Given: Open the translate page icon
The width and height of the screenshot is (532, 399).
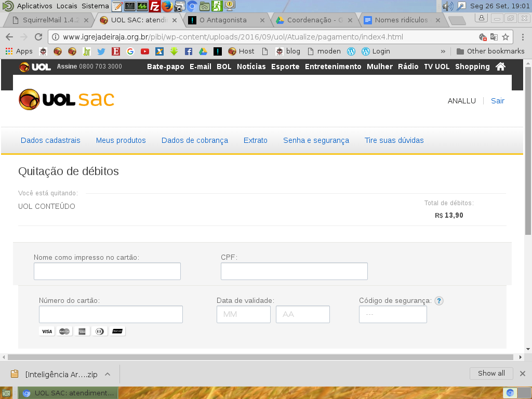Looking at the screenshot, I should [x=494, y=37].
